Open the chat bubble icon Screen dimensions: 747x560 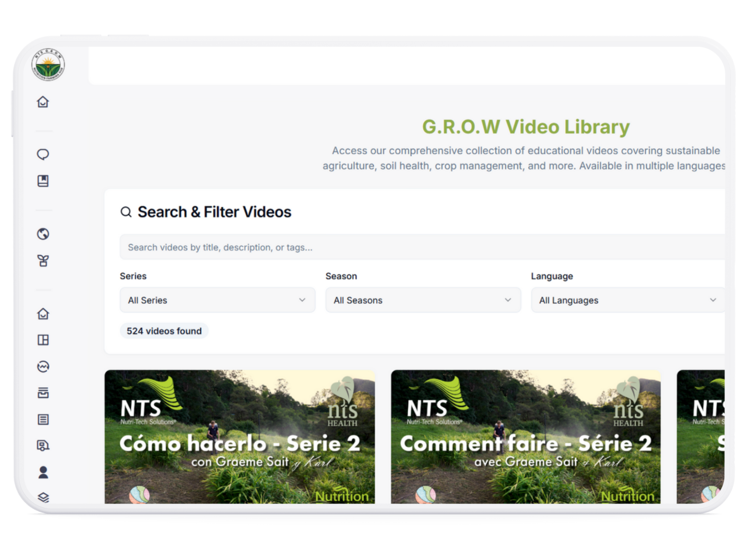43,154
